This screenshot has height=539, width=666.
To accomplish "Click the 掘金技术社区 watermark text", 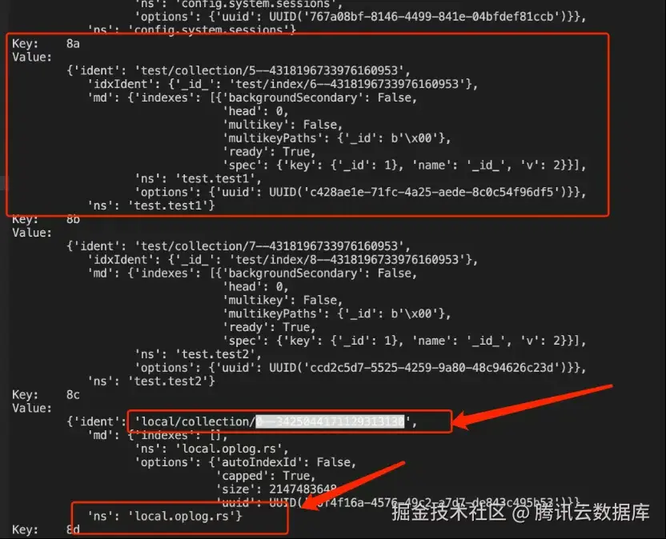I will click(449, 512).
